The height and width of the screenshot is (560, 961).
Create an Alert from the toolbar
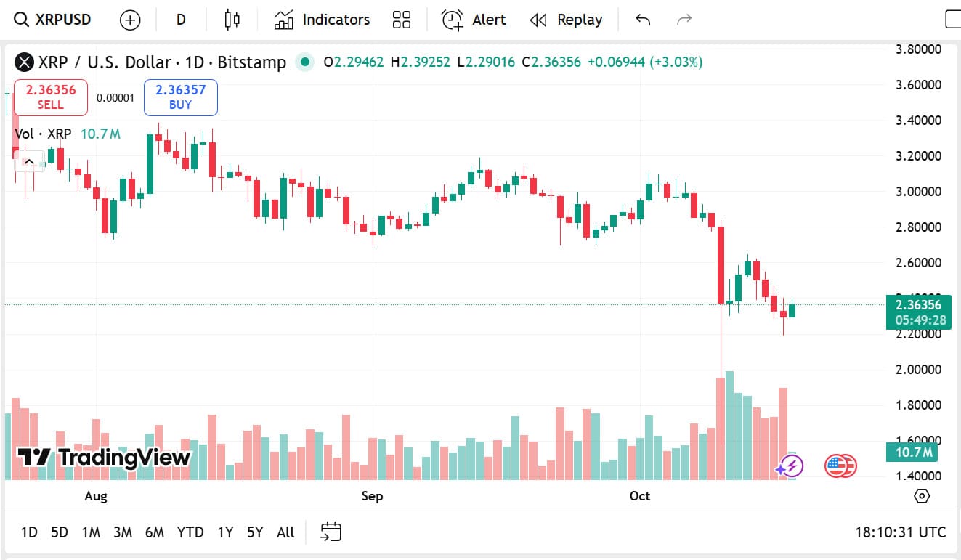(x=474, y=20)
